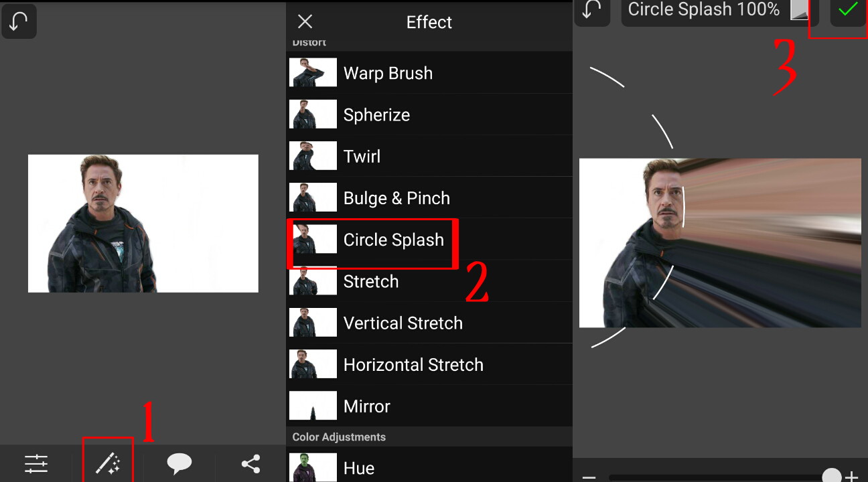Viewport: 868px width, 482px height.
Task: Select Circle Splash from the effect list
Action: pyautogui.click(x=393, y=240)
